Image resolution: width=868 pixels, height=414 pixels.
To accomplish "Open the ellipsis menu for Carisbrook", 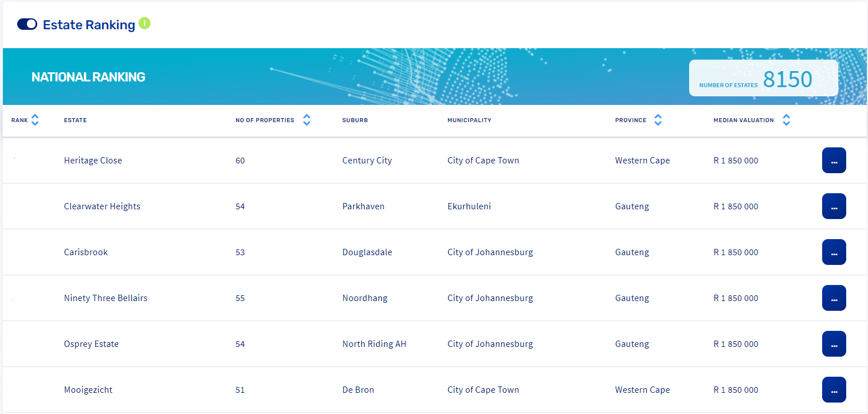I will tap(834, 252).
